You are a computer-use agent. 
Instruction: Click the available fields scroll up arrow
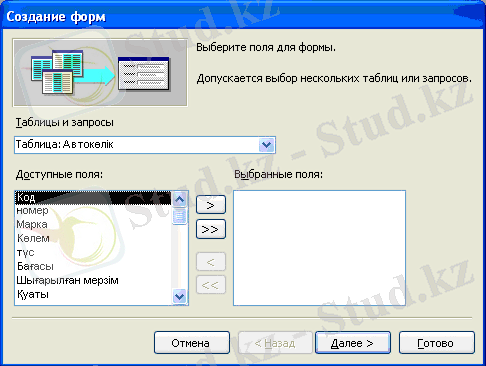coord(180,199)
